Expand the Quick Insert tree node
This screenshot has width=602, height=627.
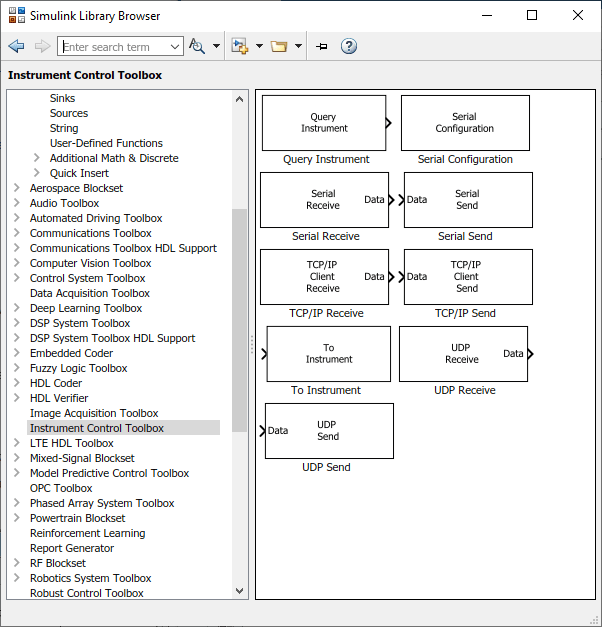[x=37, y=173]
